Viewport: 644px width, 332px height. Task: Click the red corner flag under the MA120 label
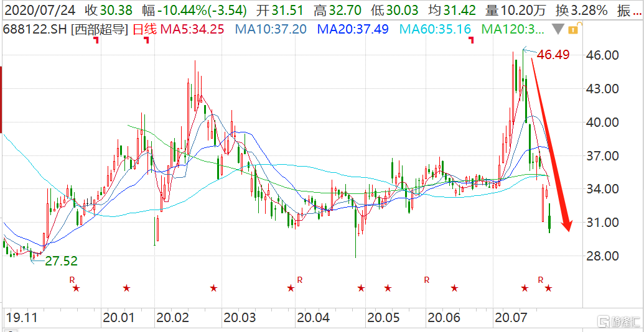[472, 40]
